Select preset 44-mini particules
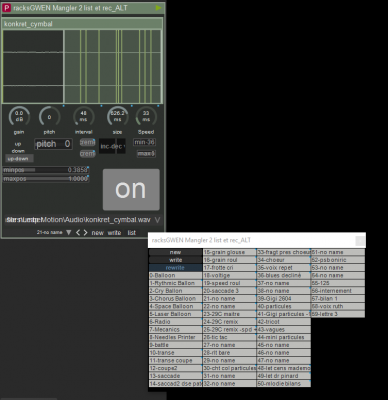This screenshot has width=388, height=400. coord(284,337)
